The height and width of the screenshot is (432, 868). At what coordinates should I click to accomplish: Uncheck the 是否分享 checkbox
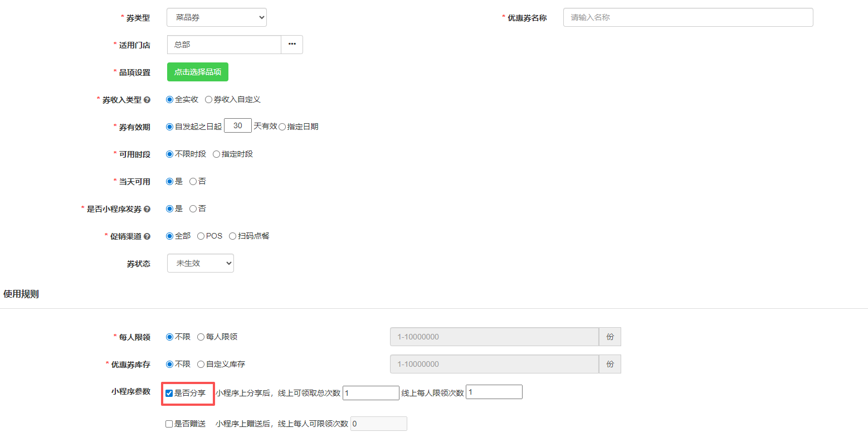[x=169, y=393]
